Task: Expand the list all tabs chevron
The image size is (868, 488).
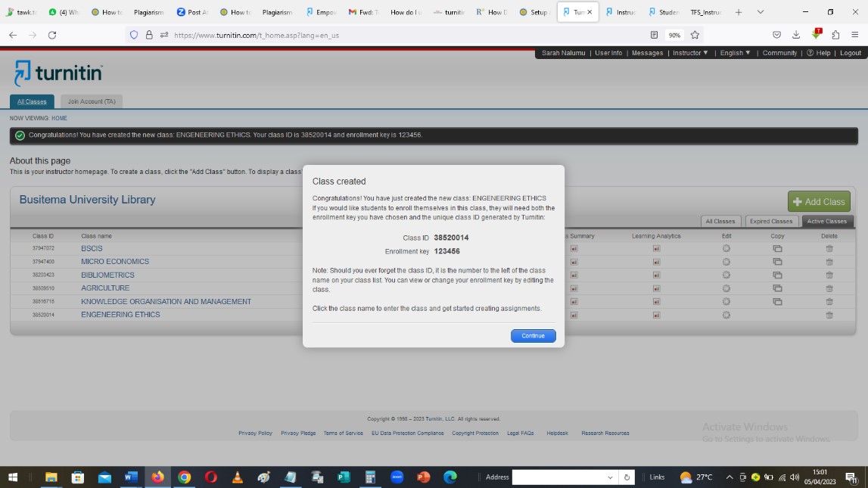Action: click(x=760, y=12)
